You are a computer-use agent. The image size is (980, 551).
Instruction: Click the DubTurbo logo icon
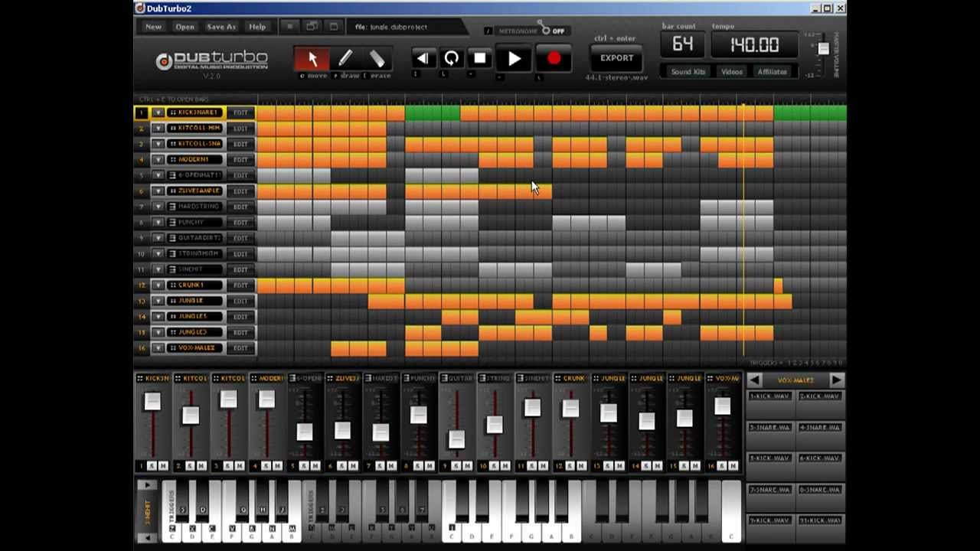point(164,61)
